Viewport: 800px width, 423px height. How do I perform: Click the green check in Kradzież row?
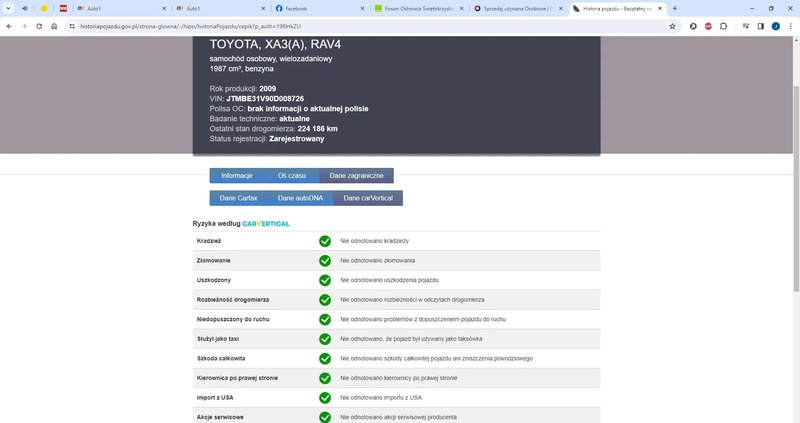tap(325, 241)
